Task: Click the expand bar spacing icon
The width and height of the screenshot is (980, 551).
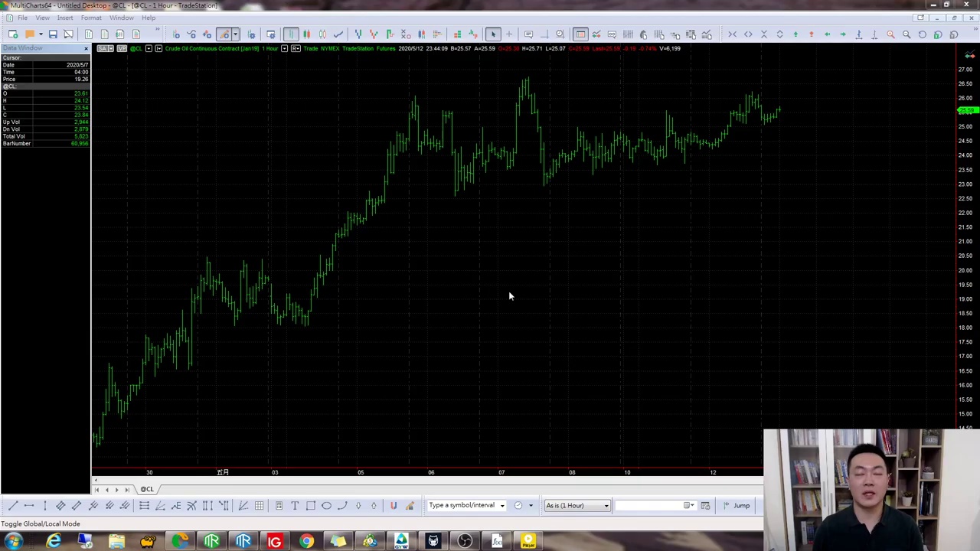Action: tap(748, 34)
